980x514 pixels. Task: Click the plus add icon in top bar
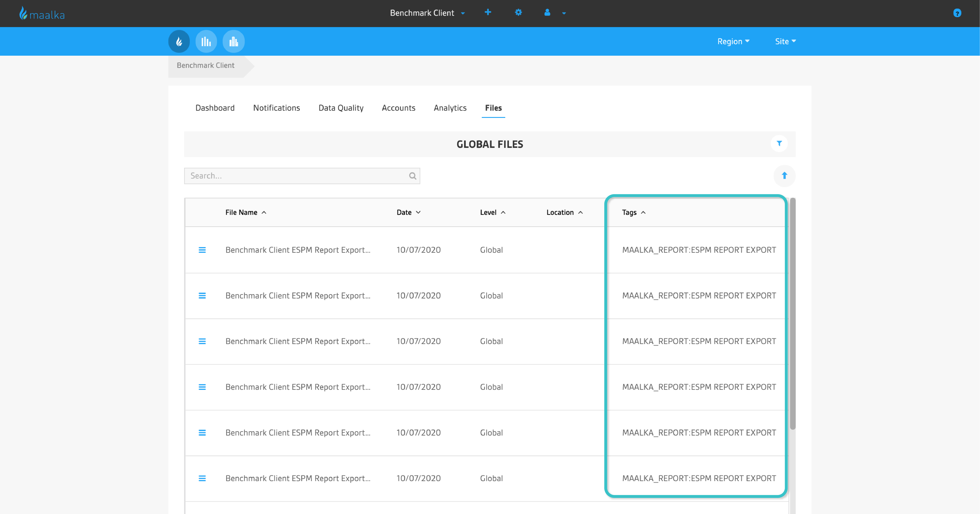pyautogui.click(x=488, y=13)
